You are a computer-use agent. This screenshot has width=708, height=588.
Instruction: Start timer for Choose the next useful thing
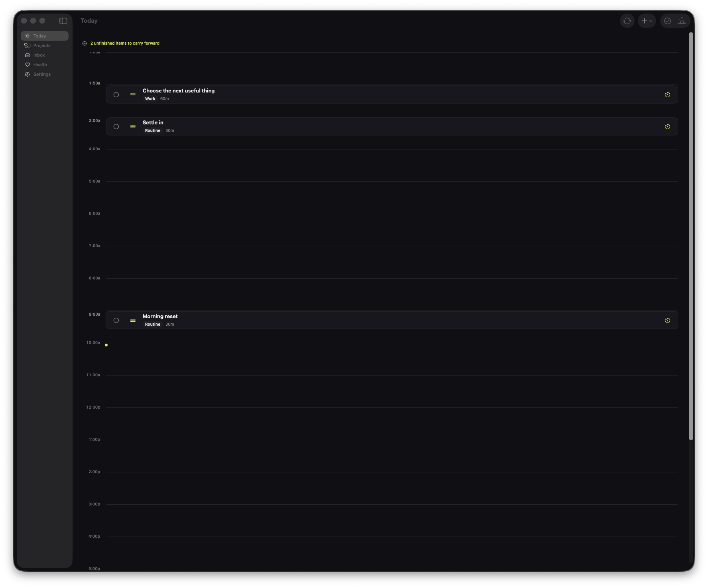click(x=667, y=95)
